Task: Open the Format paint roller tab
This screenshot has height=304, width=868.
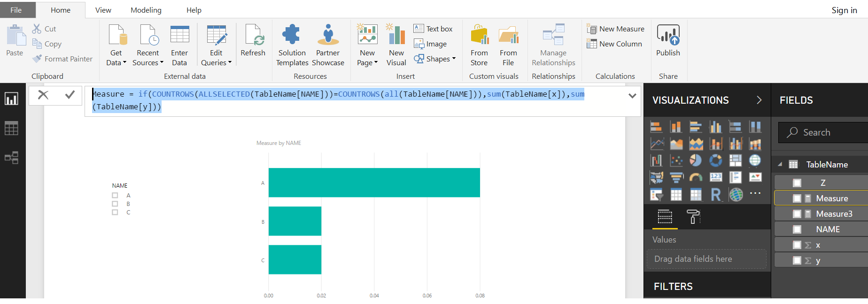Action: [693, 217]
